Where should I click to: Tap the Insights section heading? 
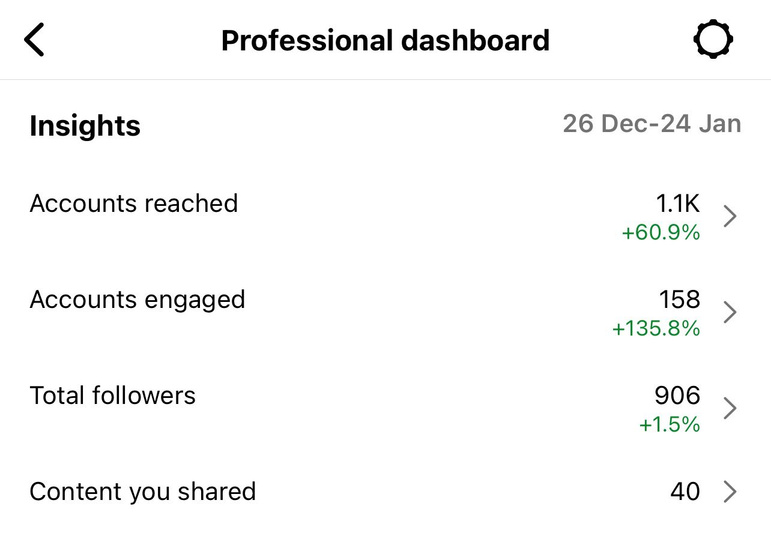pos(85,126)
